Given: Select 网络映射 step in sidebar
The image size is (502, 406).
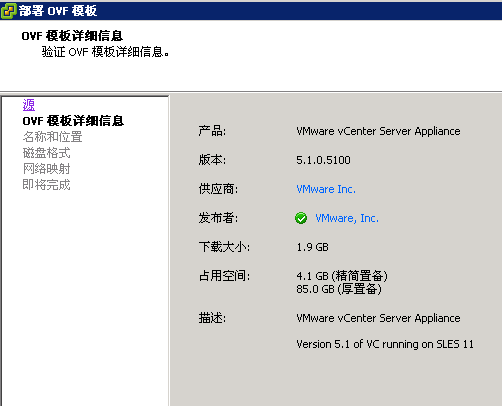Looking at the screenshot, I should (46, 169).
